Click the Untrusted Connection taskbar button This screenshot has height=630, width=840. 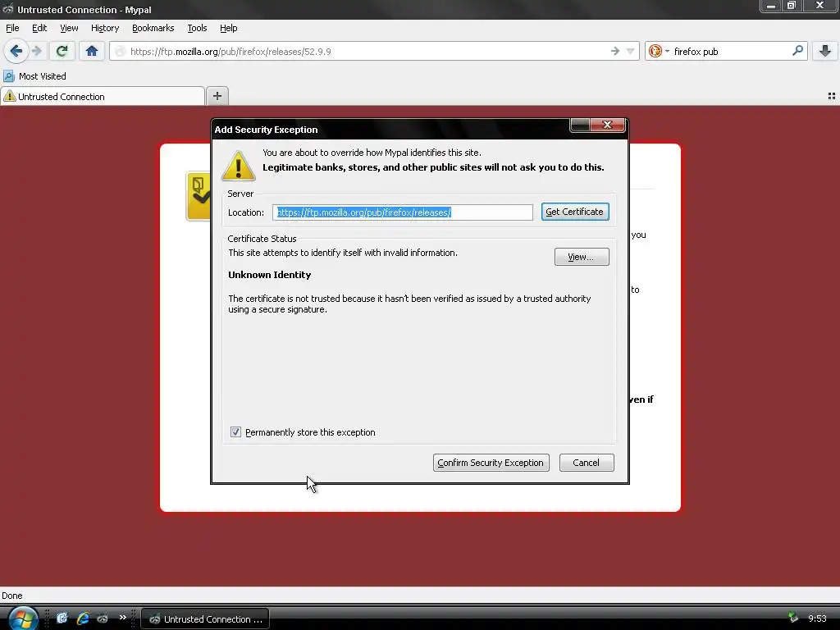(x=205, y=619)
